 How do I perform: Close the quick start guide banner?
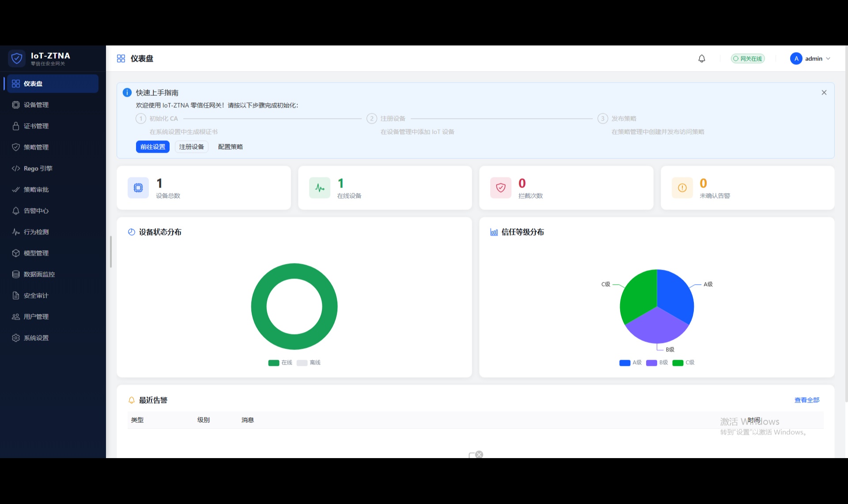click(x=824, y=92)
